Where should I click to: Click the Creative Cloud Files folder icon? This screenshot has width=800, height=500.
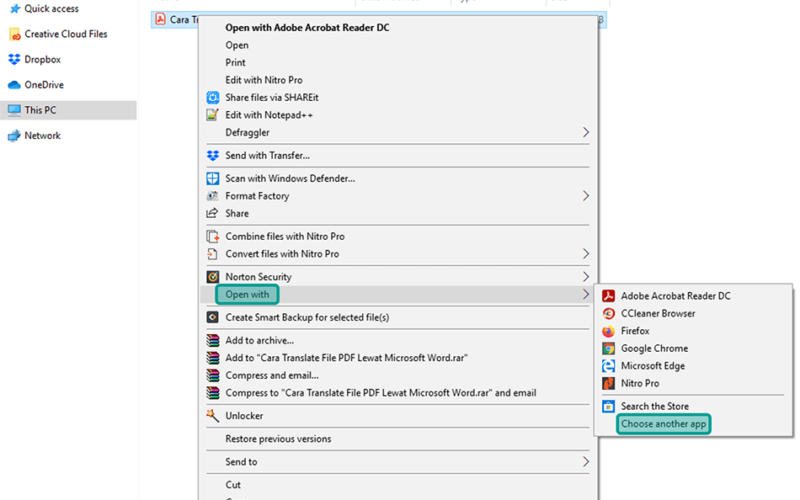[x=15, y=34]
